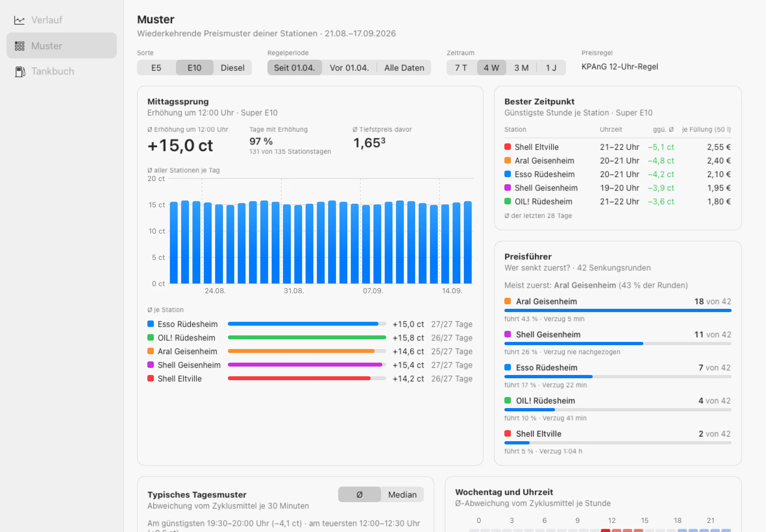Click '+15,8 ct' value for OIL! Rüdesheim

click(408, 338)
